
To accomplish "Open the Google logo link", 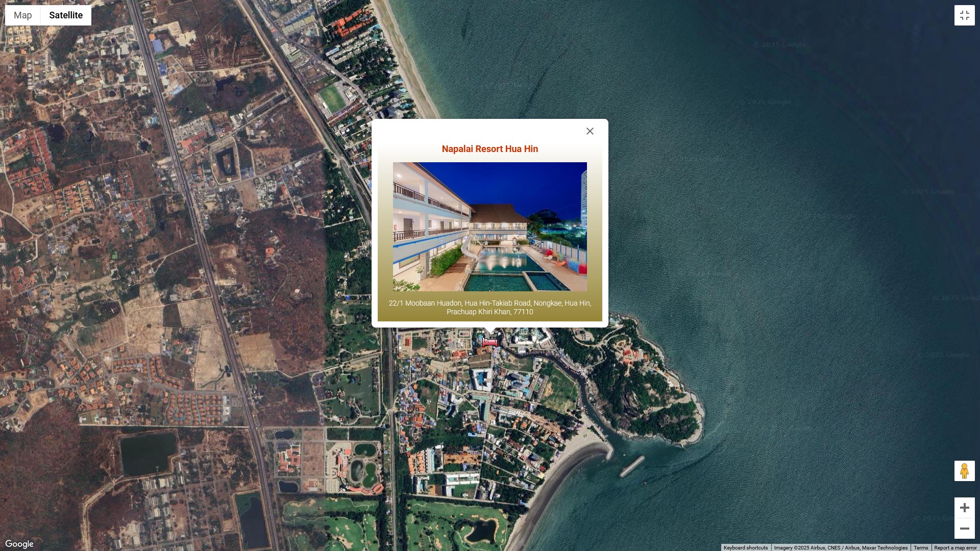I will (19, 544).
